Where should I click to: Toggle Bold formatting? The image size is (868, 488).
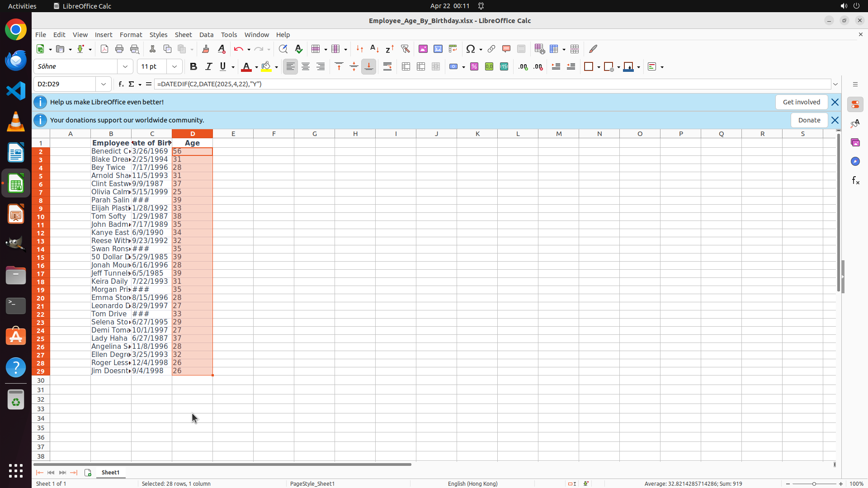point(193,67)
